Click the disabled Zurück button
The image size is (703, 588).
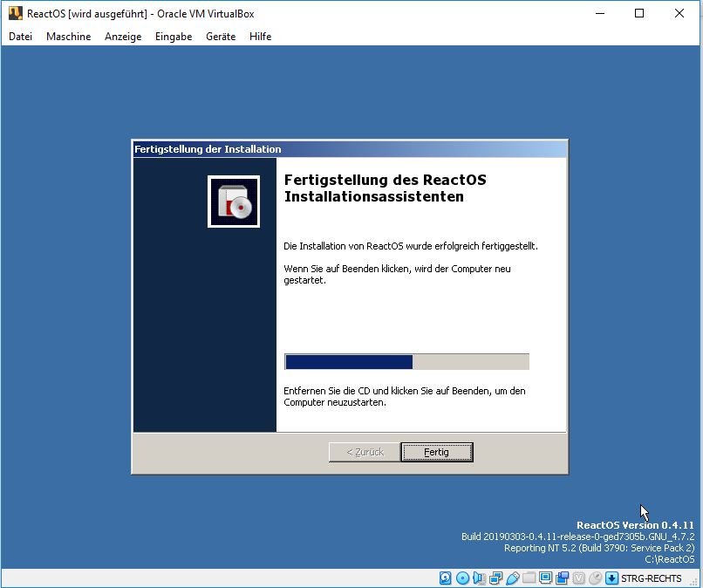[x=365, y=452]
